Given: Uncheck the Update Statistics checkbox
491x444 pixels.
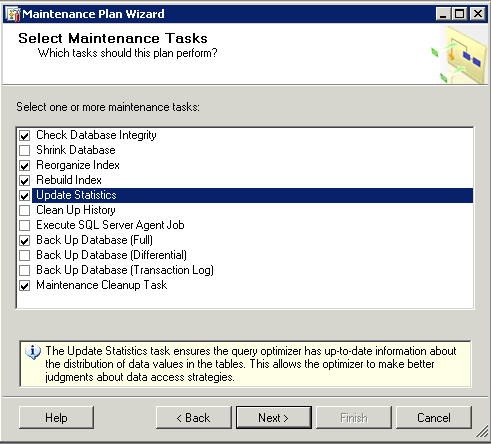Looking at the screenshot, I should point(25,196).
